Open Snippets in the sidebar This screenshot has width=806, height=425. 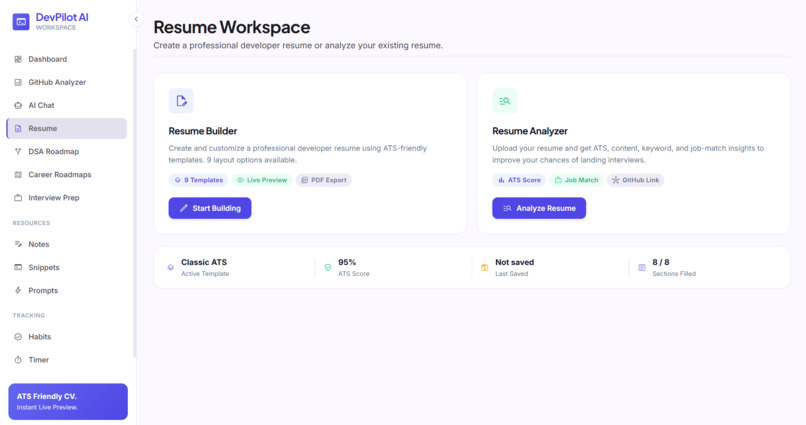(x=67, y=267)
